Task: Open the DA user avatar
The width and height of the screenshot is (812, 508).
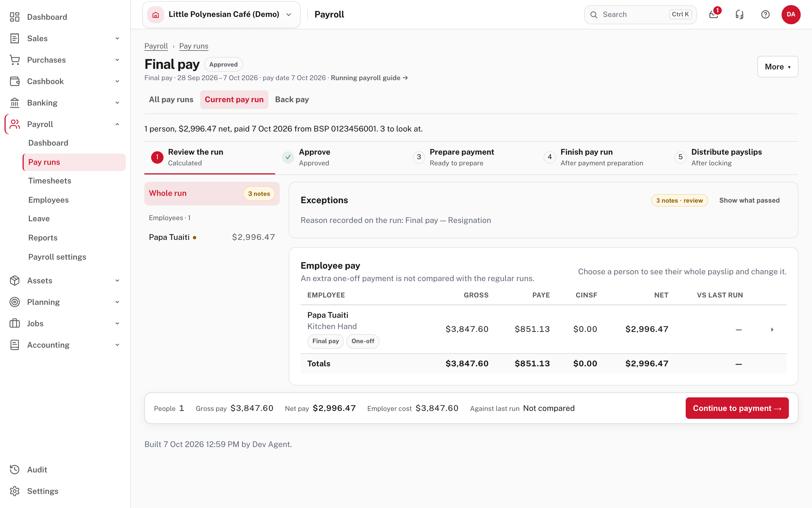Action: [791, 14]
